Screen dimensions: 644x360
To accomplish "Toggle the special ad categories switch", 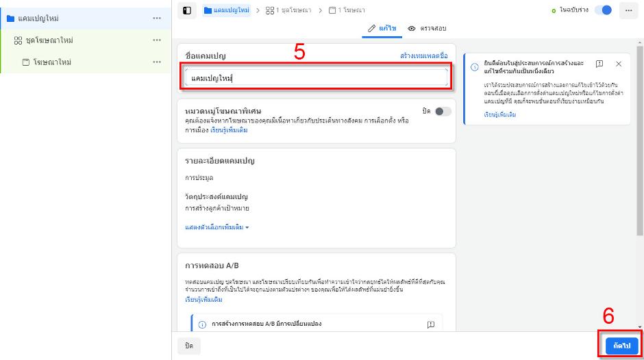I will [443, 112].
